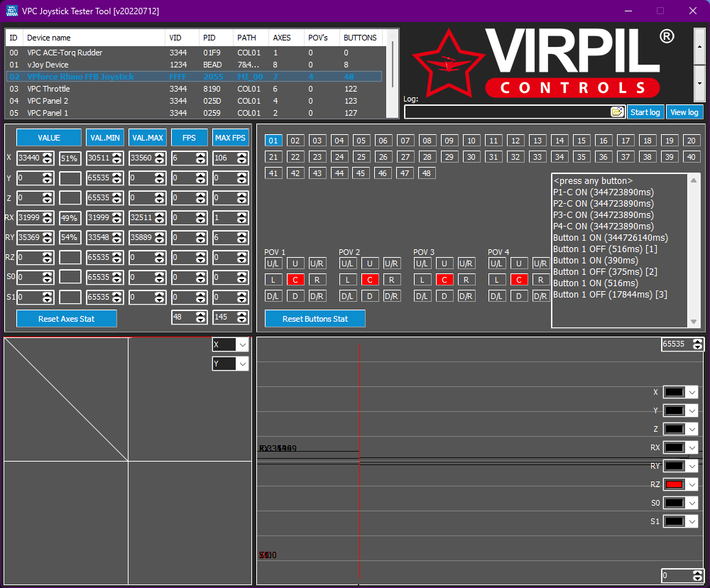Click the BUTTONS column header
Screen dimensions: 710x588
361,38
